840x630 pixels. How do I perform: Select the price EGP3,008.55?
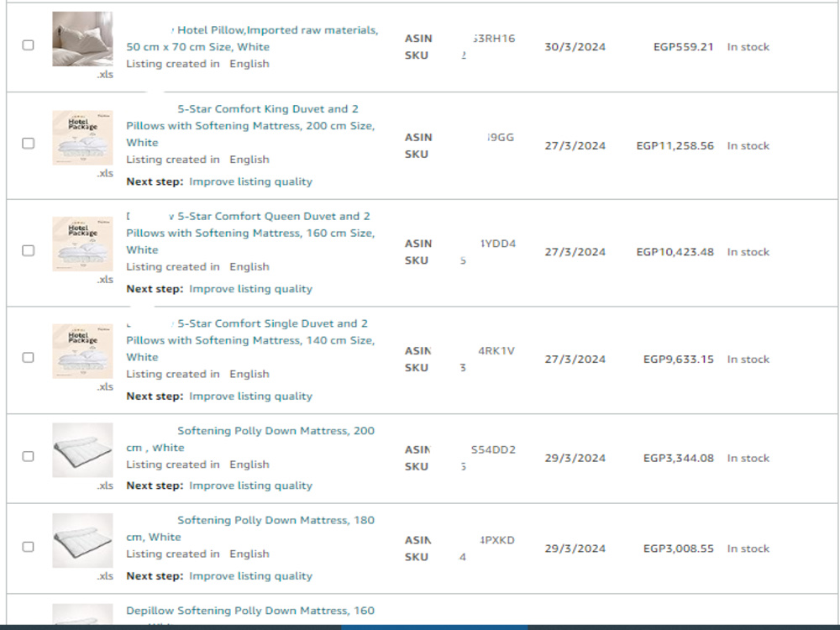click(679, 549)
